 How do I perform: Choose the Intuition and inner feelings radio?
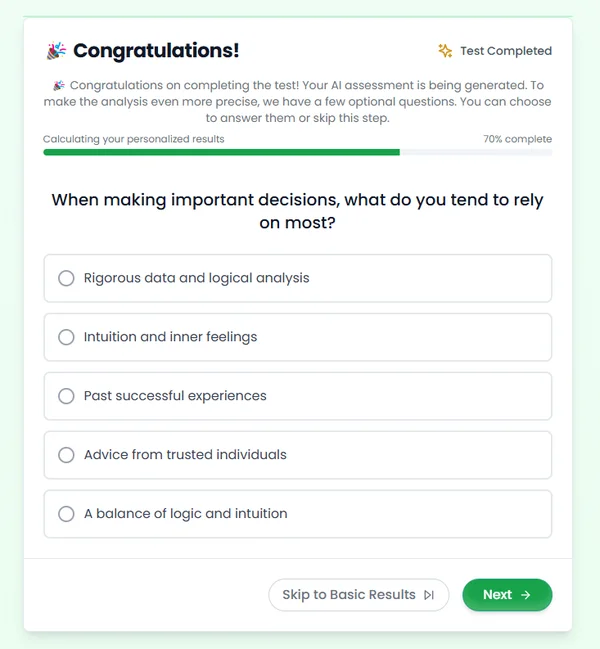66,337
